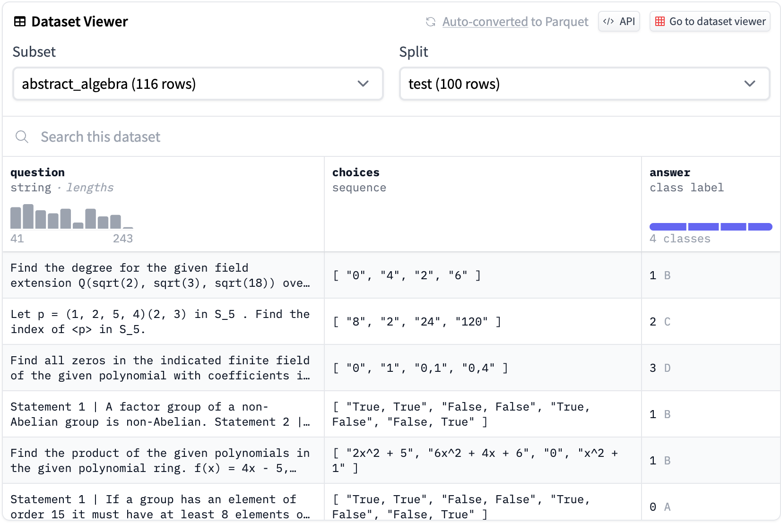Click the lengths label under question column
This screenshot has height=532, width=781.
90,188
